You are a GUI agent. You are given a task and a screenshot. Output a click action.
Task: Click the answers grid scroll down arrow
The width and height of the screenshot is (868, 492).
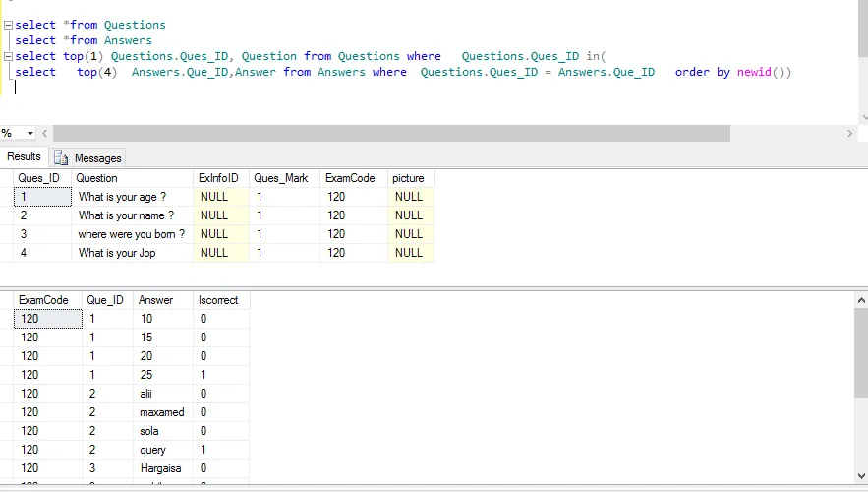(x=861, y=476)
